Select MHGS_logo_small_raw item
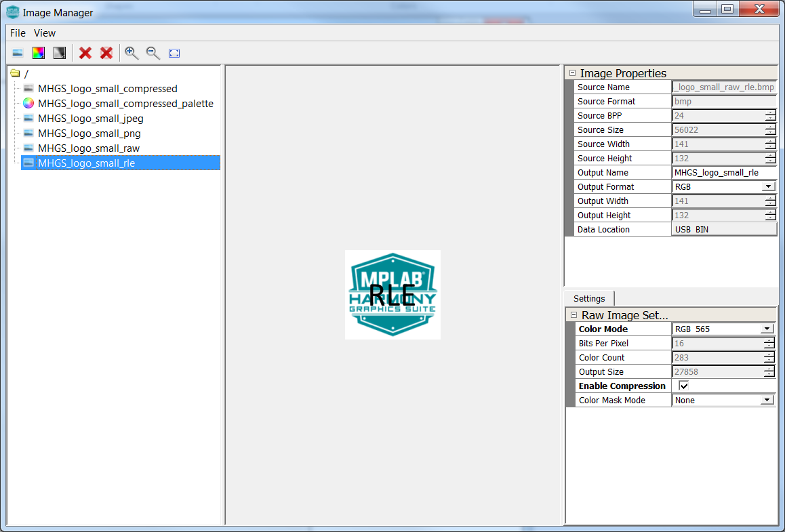This screenshot has height=532, width=785. (x=89, y=148)
